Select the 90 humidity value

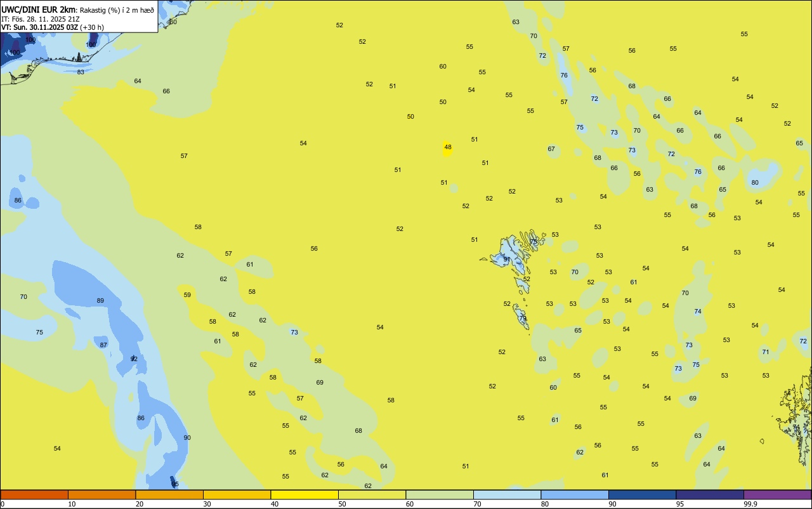click(x=187, y=437)
